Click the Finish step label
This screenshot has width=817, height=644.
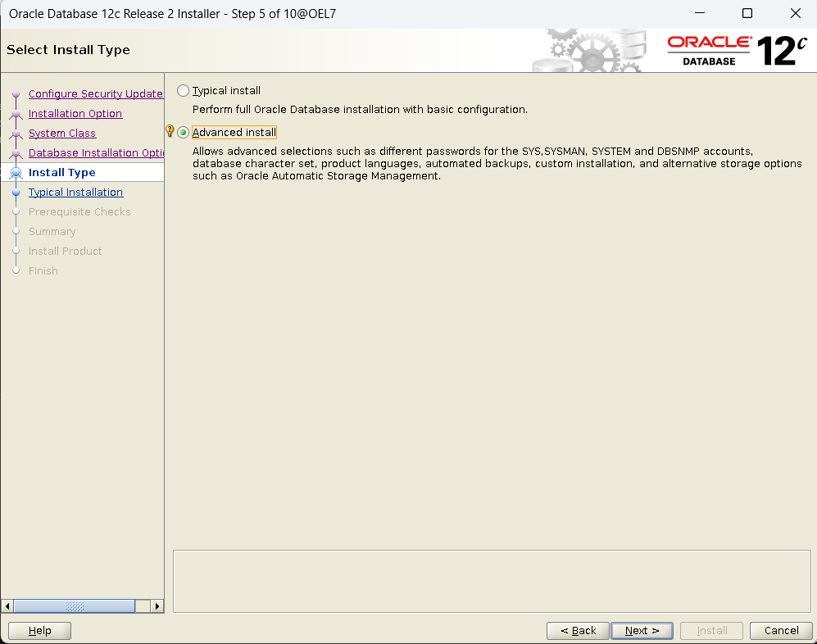tap(43, 271)
